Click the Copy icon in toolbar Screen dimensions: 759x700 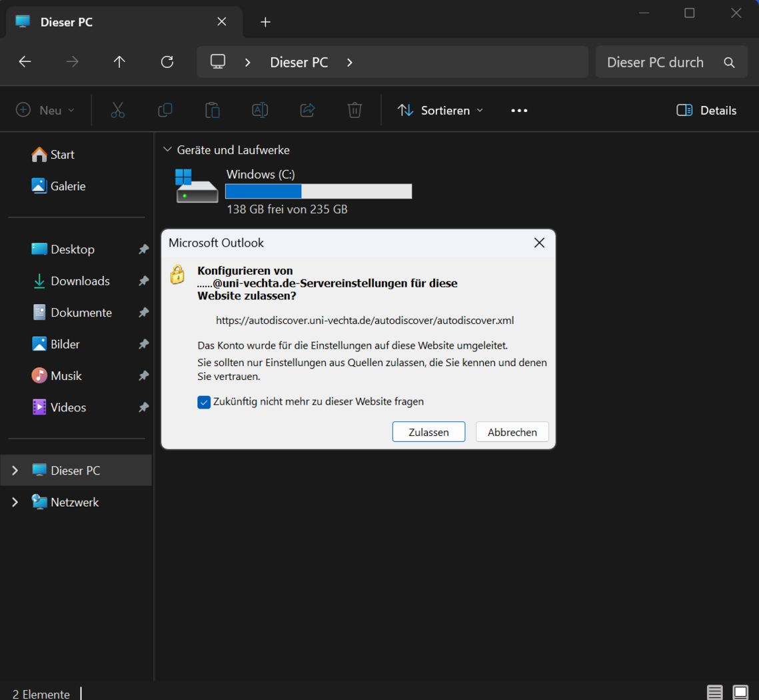(x=165, y=111)
